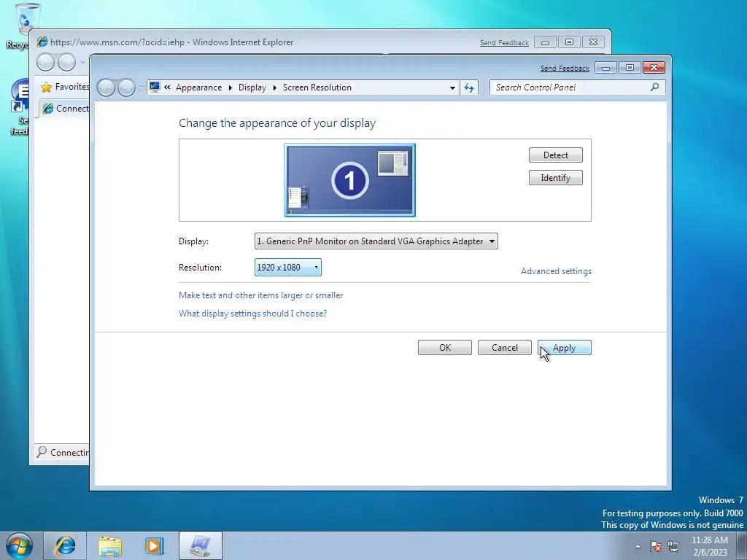Click Screen Resolution breadcrumb item
Screen dimensions: 747x560
point(317,87)
